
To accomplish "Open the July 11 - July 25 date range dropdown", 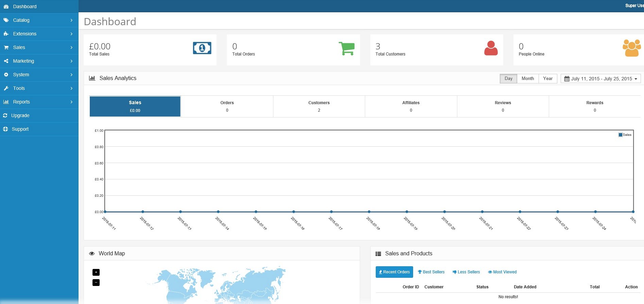I will click(600, 79).
